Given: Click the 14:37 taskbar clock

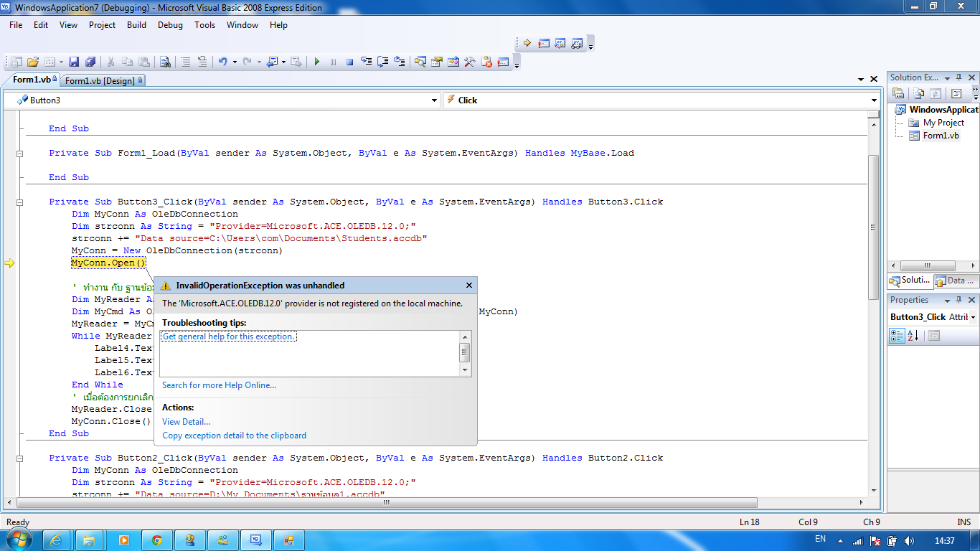Looking at the screenshot, I should 945,541.
